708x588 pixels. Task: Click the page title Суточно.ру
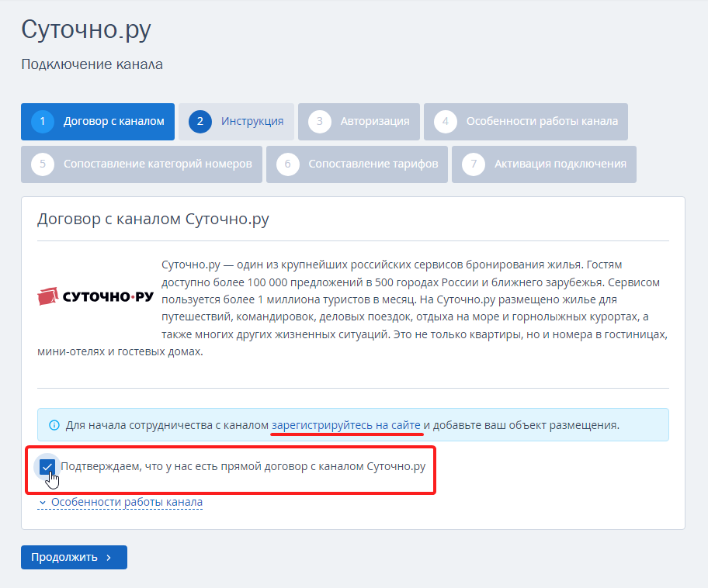86,29
